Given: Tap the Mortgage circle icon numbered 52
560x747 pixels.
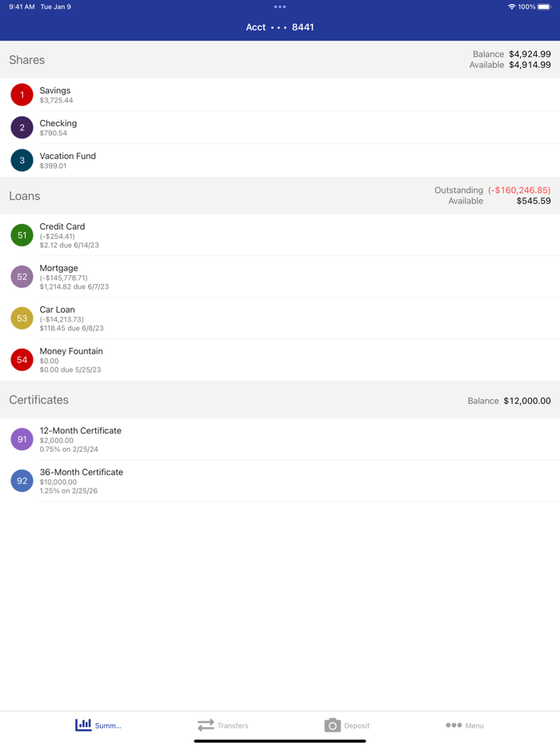Looking at the screenshot, I should [22, 277].
